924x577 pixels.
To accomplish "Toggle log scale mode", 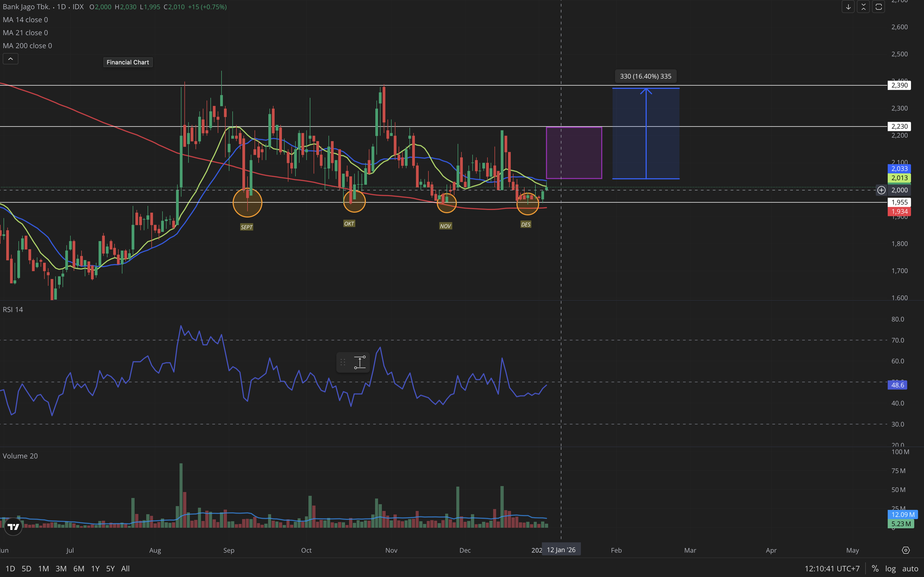I will pyautogui.click(x=890, y=568).
